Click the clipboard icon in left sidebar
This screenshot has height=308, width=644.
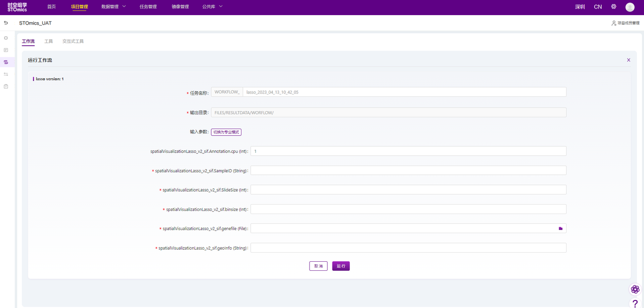[6, 86]
